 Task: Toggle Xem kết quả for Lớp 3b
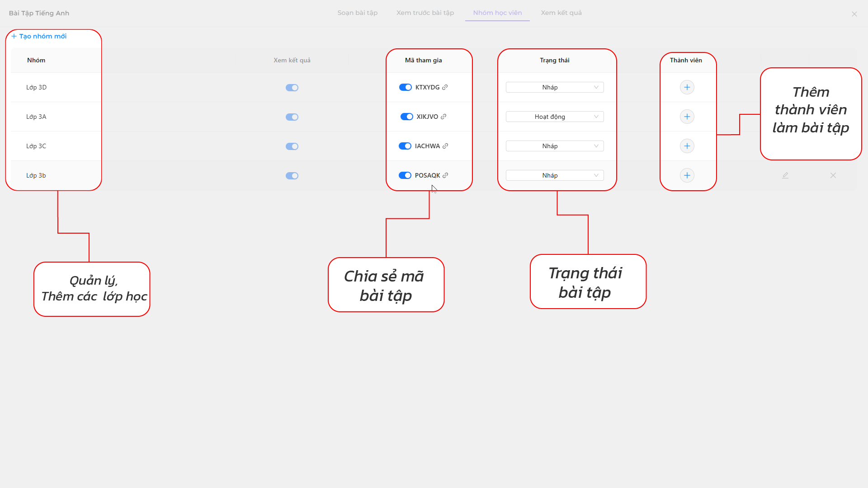(x=292, y=176)
